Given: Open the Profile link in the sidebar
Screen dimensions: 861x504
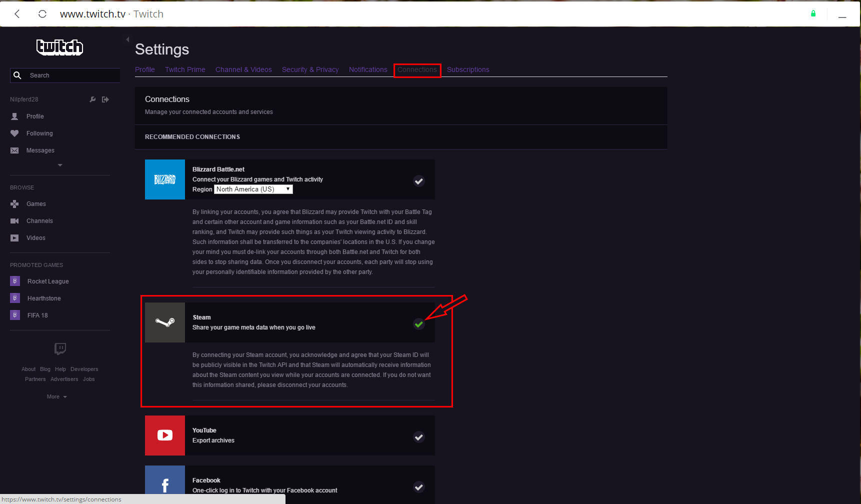Looking at the screenshot, I should (x=35, y=116).
